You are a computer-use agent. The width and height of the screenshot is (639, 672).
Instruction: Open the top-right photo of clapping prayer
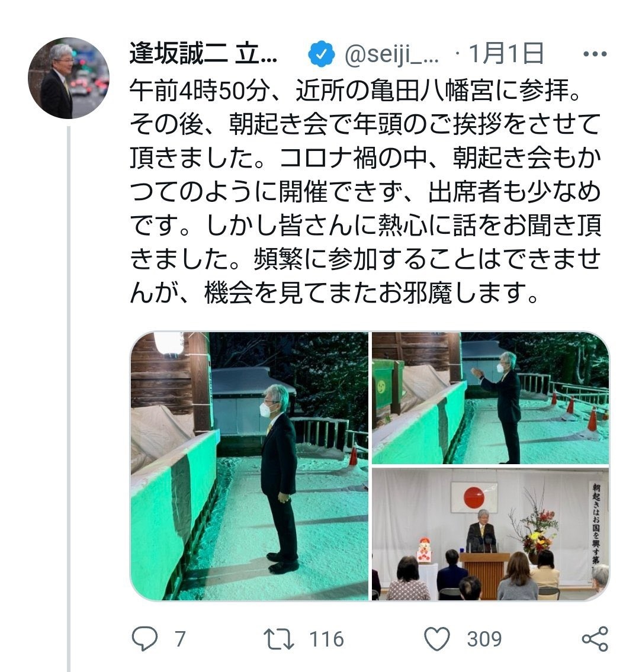point(490,398)
